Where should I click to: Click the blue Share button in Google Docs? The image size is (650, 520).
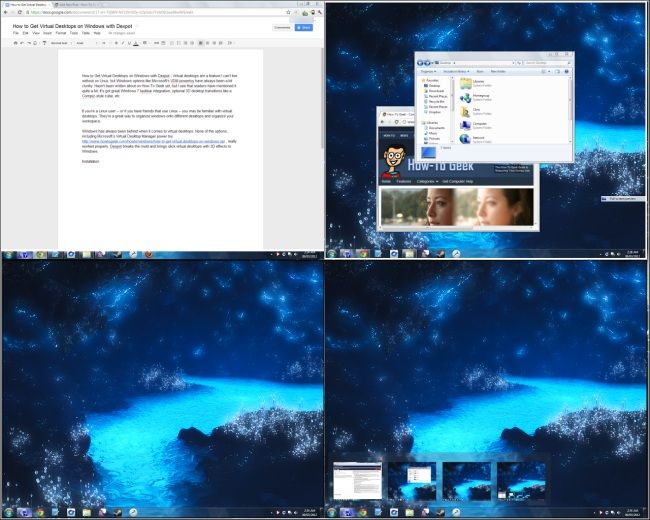click(304, 27)
